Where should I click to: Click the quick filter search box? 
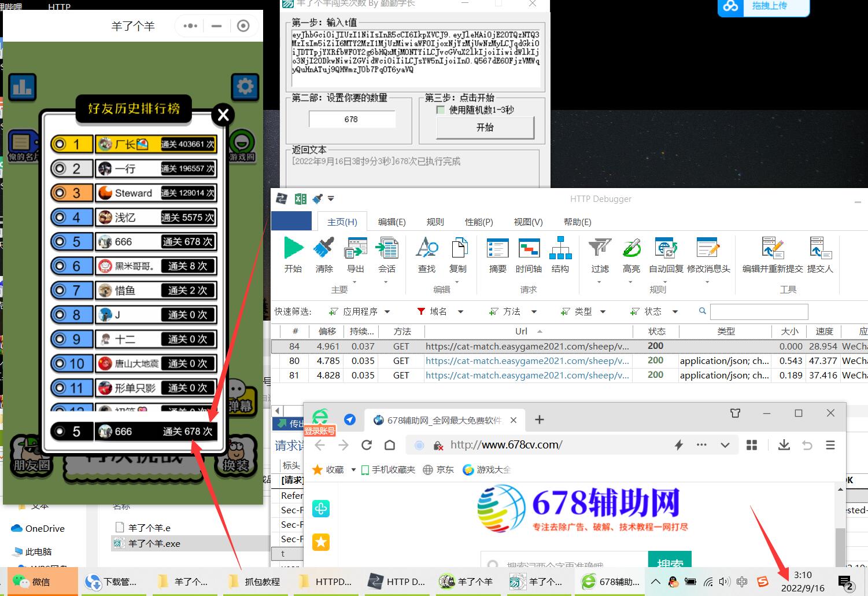[x=759, y=311]
